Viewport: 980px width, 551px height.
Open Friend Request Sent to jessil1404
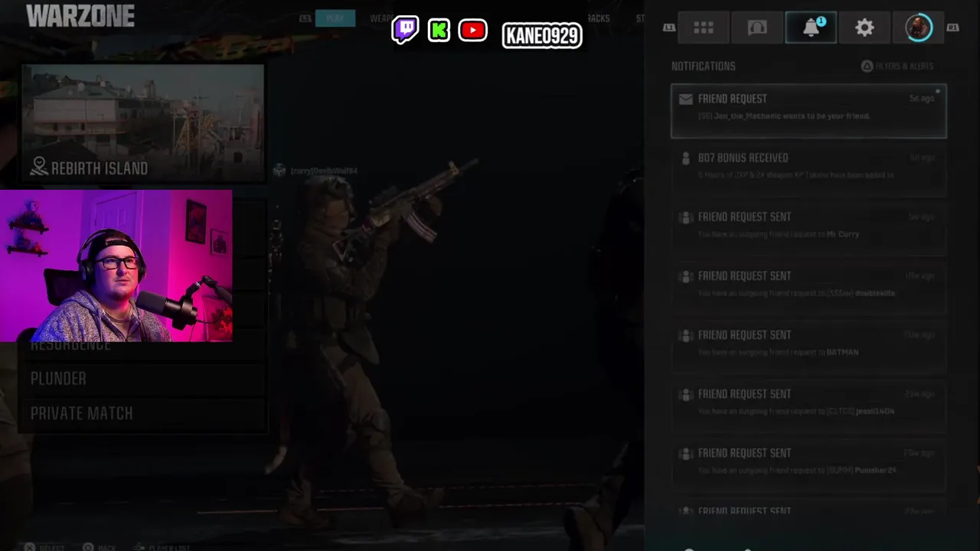click(808, 405)
